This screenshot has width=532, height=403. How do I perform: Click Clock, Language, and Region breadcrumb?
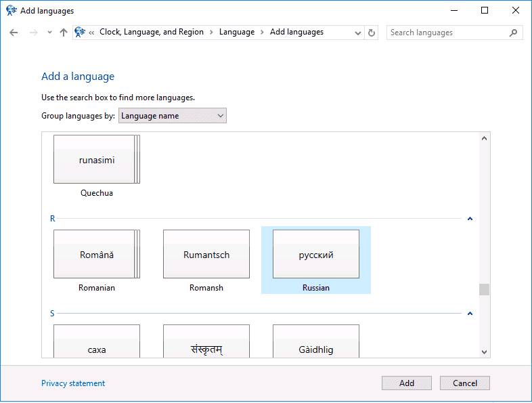(152, 32)
